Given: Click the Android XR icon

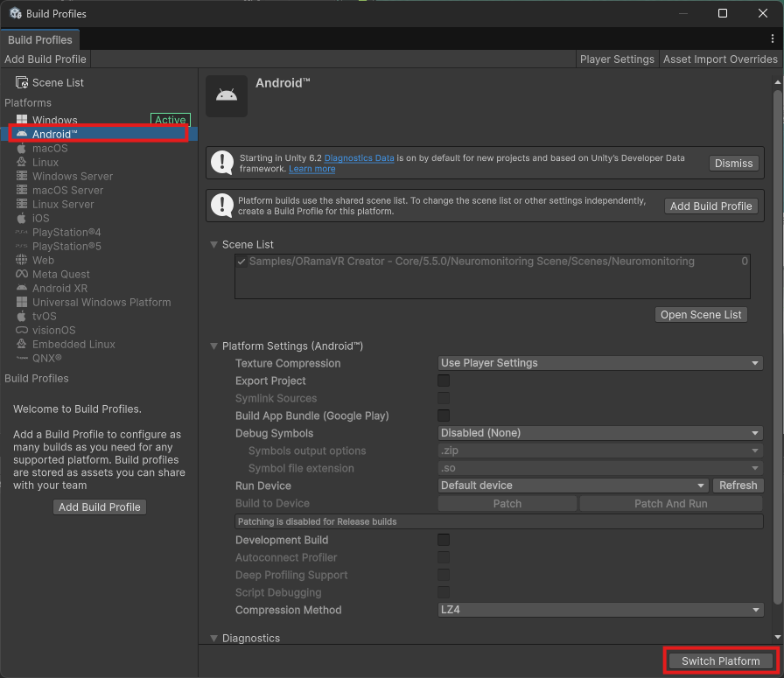Looking at the screenshot, I should pyautogui.click(x=22, y=288).
